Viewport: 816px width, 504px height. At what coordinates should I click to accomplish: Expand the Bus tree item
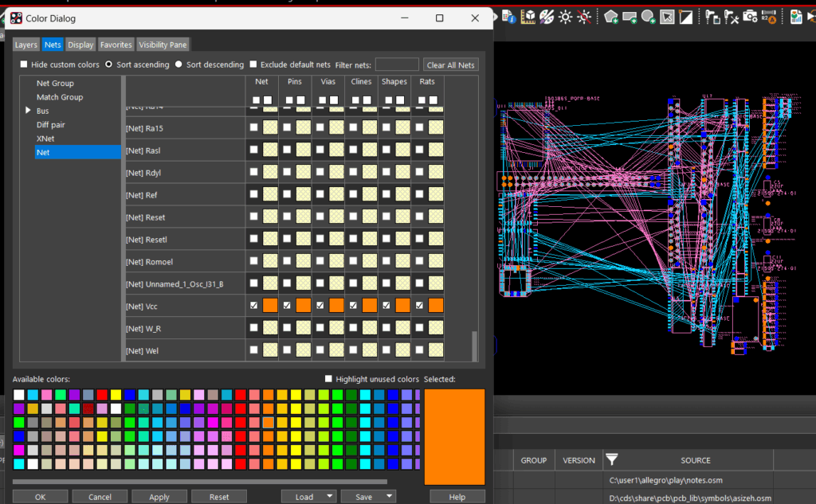coord(29,111)
